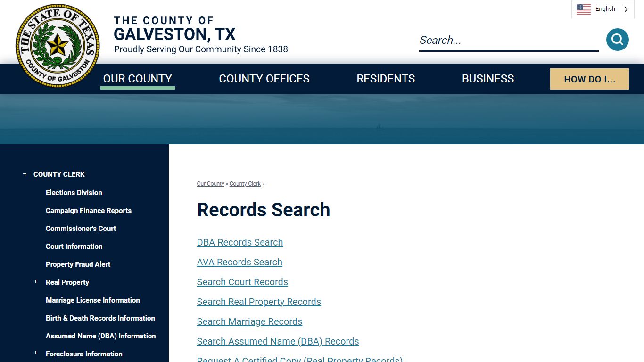Click the Galveston County seal logo

[x=58, y=46]
